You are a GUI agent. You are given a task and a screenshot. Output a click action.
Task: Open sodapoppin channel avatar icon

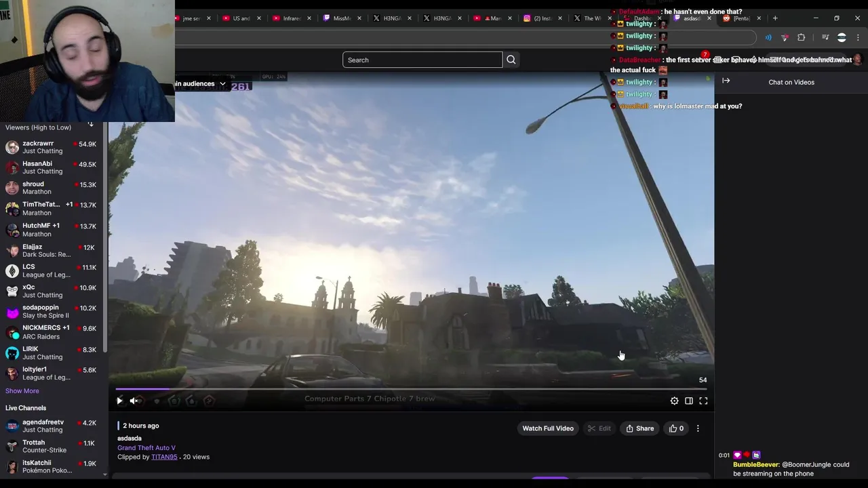point(12,312)
